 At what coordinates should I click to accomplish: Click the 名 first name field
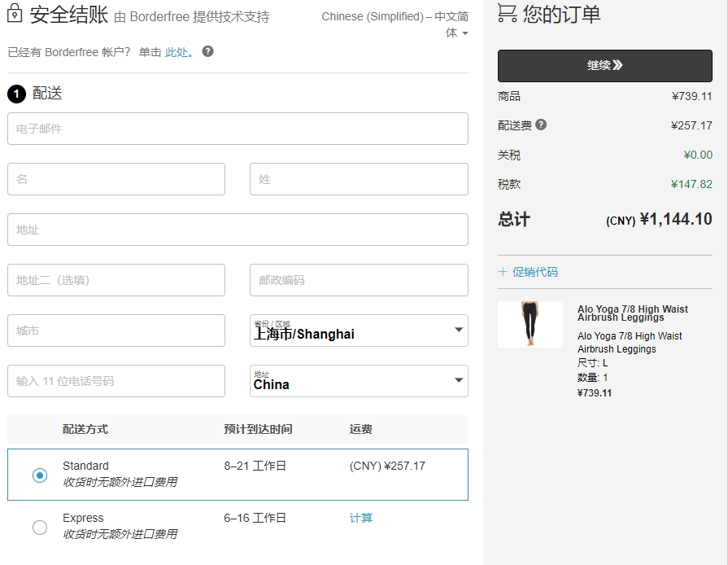pyautogui.click(x=116, y=179)
